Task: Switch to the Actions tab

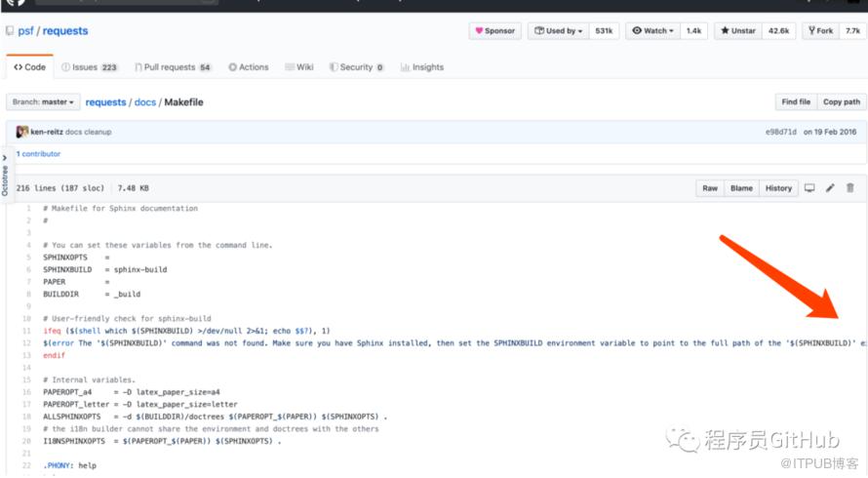Action: tap(249, 67)
